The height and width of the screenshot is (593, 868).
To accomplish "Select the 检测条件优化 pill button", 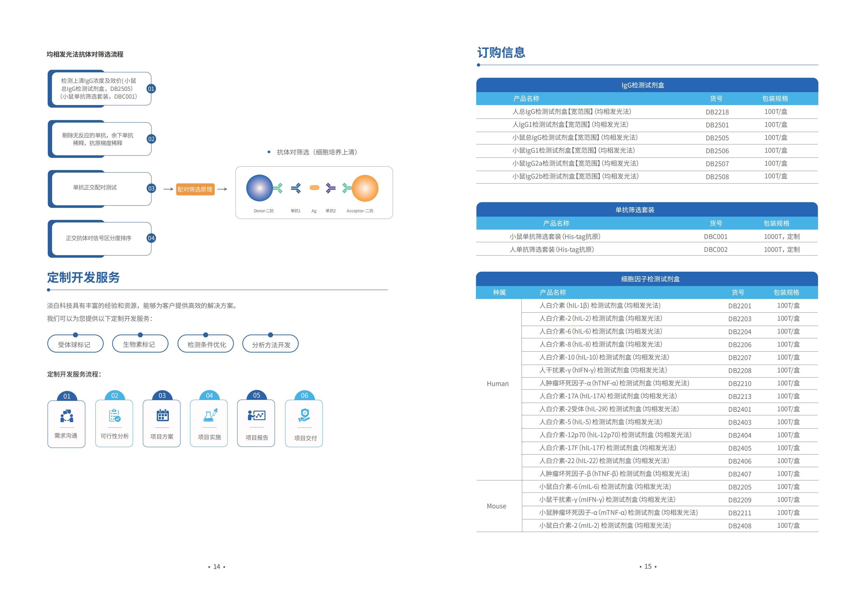I will (x=205, y=344).
